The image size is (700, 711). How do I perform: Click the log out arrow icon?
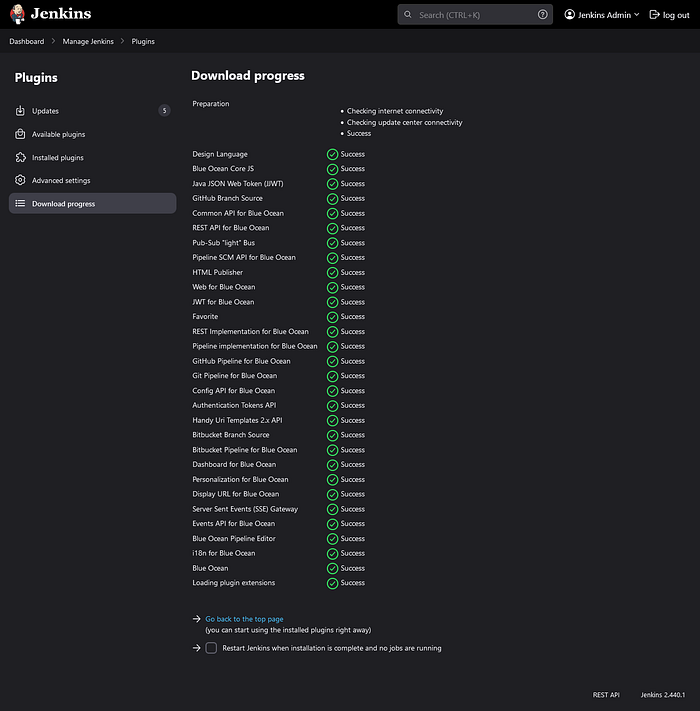pos(654,15)
